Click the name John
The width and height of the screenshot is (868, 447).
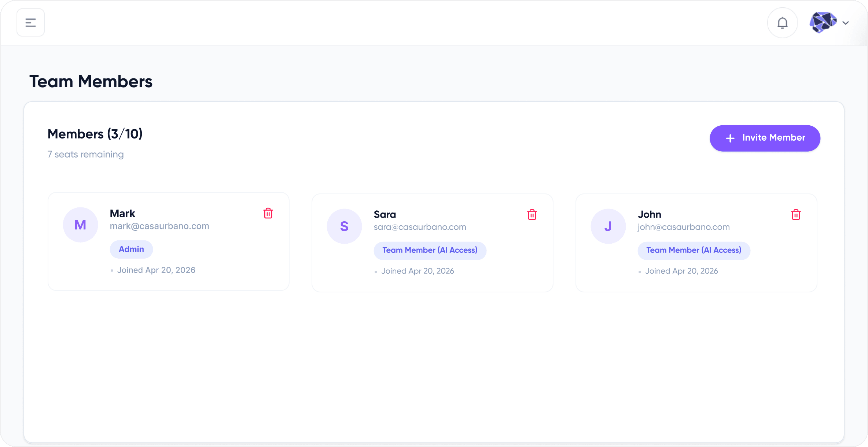click(x=650, y=214)
